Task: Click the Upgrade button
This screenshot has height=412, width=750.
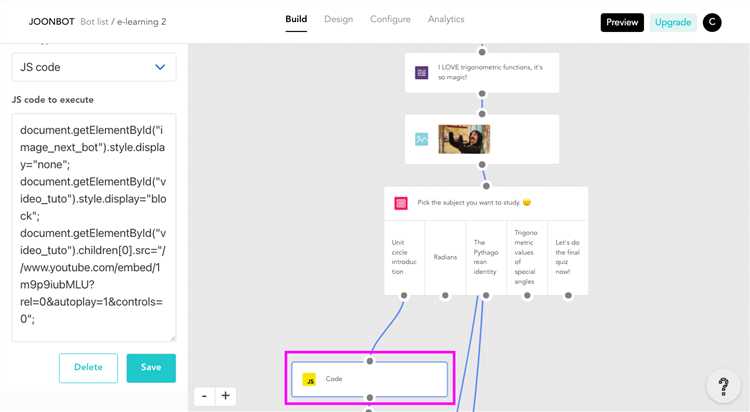Action: [x=673, y=22]
